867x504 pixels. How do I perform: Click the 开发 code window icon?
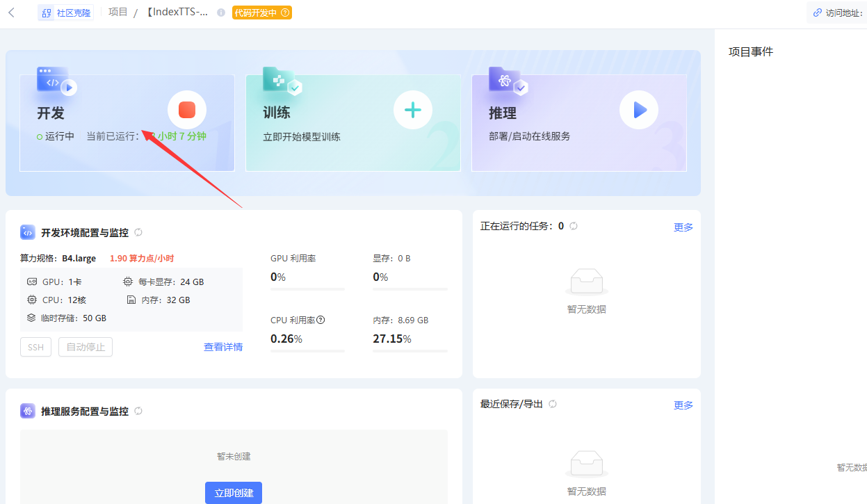click(x=56, y=81)
